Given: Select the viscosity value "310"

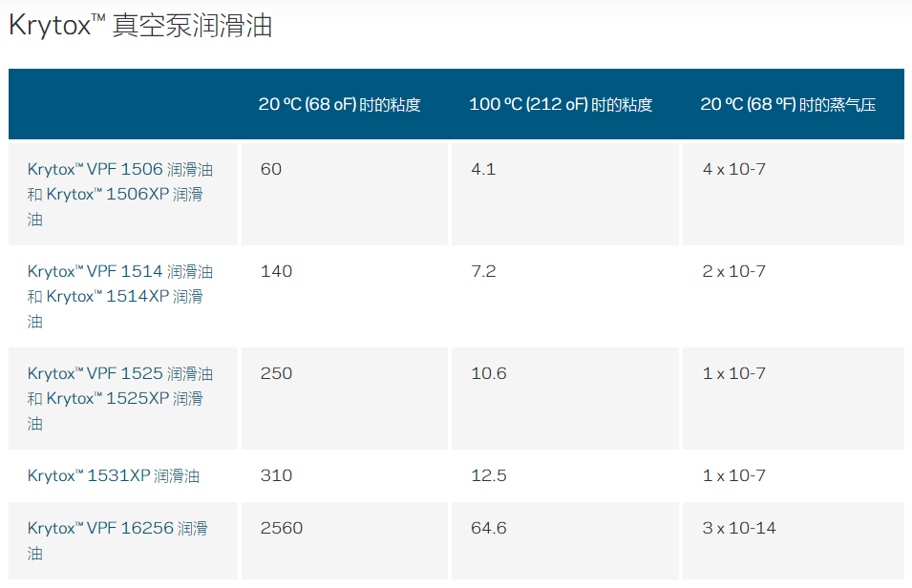Looking at the screenshot, I should point(276,475).
